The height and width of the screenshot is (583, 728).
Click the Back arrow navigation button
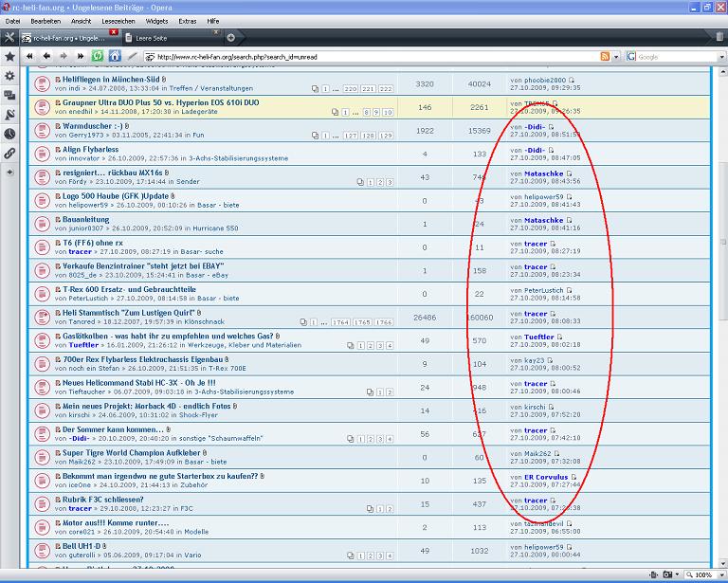45,56
